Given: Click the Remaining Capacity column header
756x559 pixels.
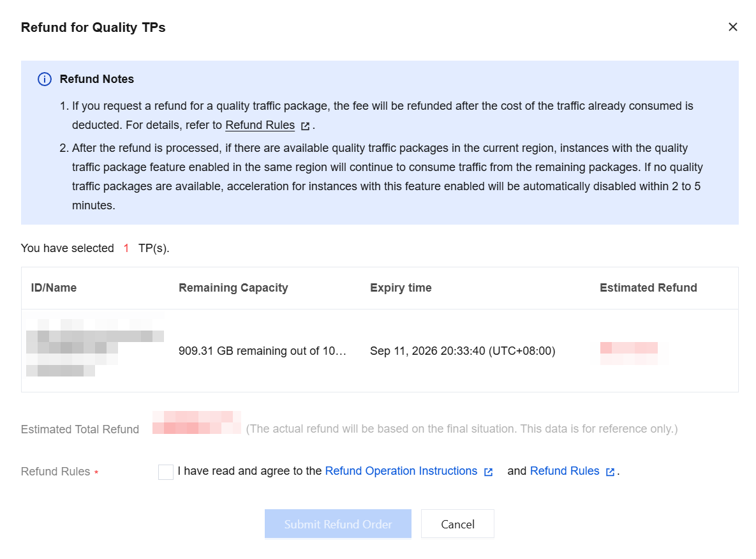Looking at the screenshot, I should tap(233, 288).
